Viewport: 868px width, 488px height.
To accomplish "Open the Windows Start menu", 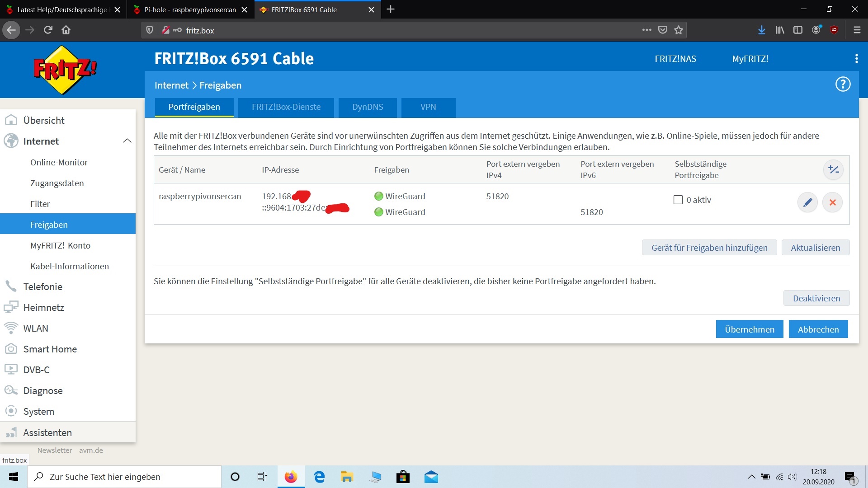I will click(14, 477).
